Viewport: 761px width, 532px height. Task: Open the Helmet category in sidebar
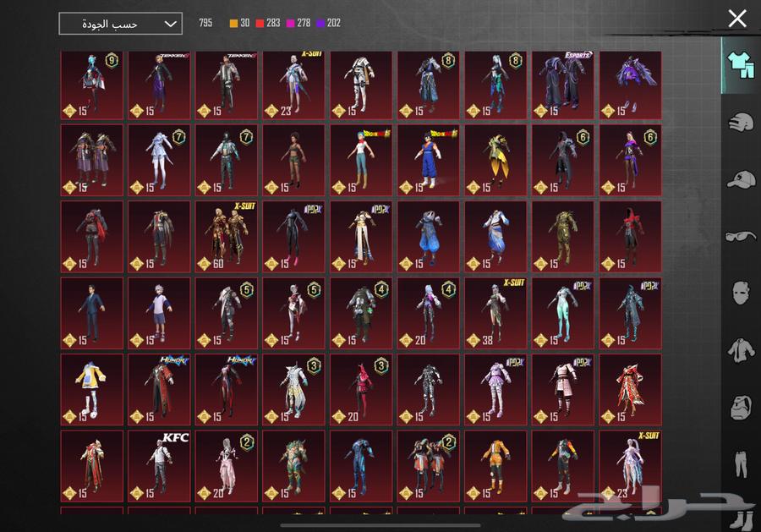[741, 122]
